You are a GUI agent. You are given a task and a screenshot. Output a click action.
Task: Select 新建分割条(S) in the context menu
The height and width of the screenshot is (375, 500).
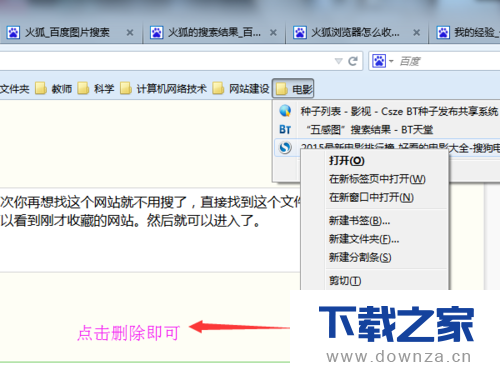pos(374,257)
